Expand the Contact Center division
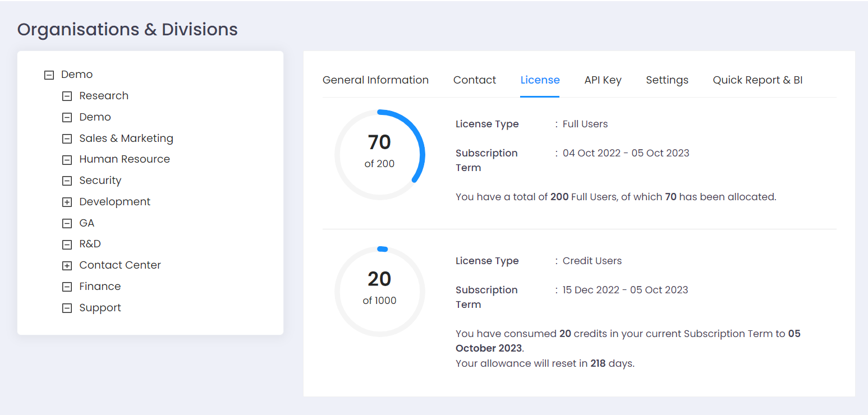 (67, 266)
